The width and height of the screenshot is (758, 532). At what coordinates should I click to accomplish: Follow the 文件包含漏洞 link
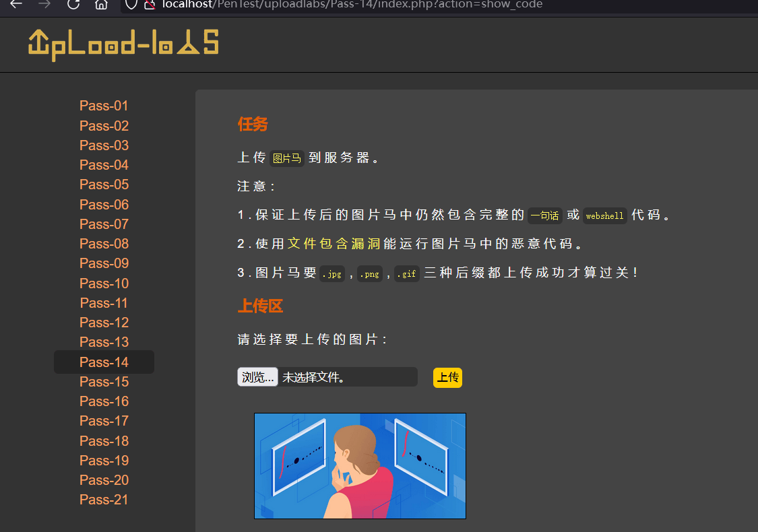click(334, 244)
